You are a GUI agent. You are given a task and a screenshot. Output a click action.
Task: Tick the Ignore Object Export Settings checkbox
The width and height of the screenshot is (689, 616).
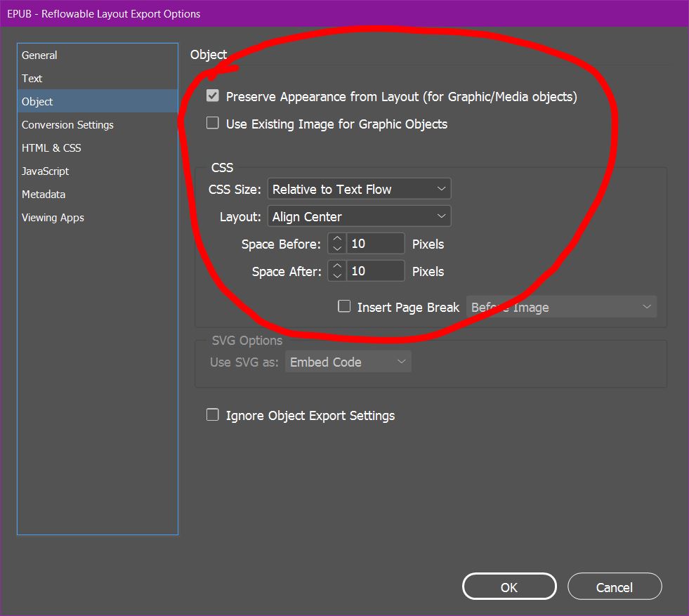(213, 415)
